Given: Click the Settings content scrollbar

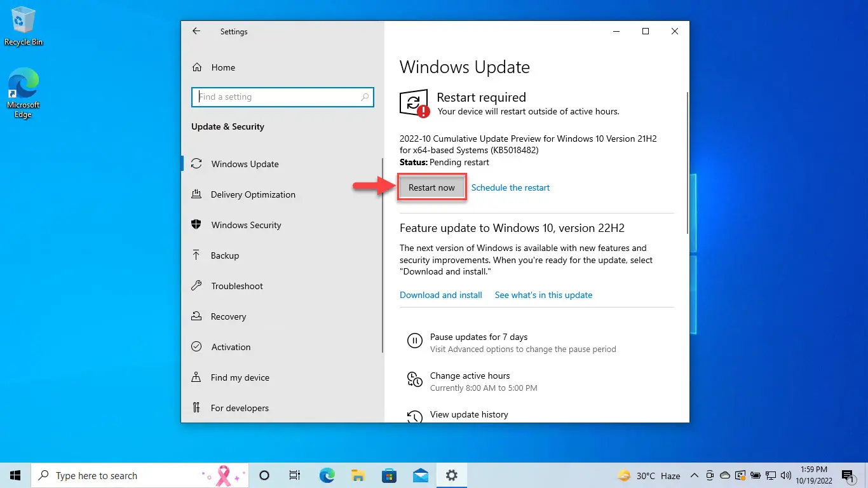Looking at the screenshot, I should pyautogui.click(x=686, y=163).
